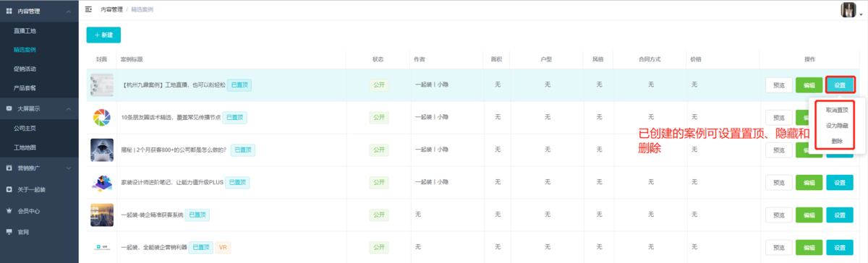Choose 取消置顶 from the settings popup
Image resolution: width=868 pixels, height=263 pixels.
(837, 110)
